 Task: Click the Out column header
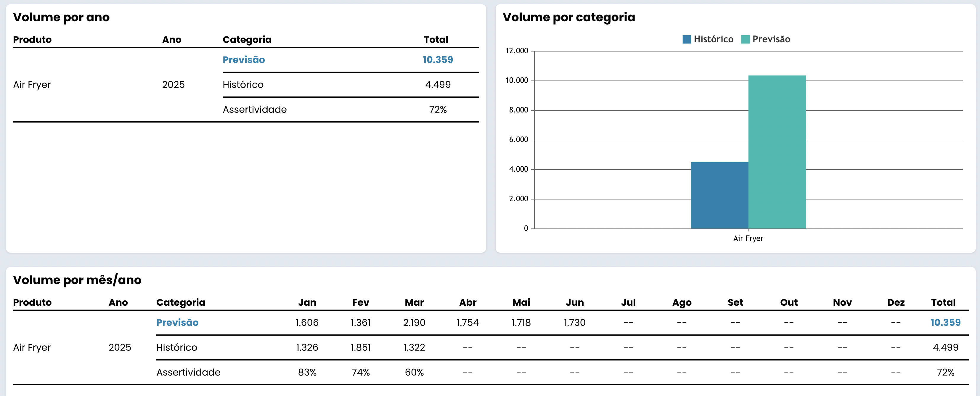[x=789, y=302]
